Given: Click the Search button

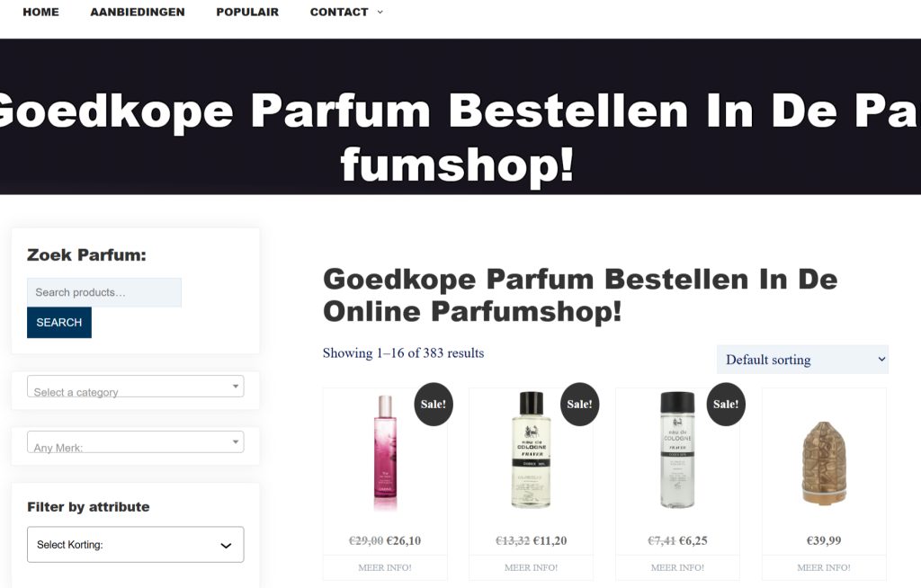Looking at the screenshot, I should point(59,323).
